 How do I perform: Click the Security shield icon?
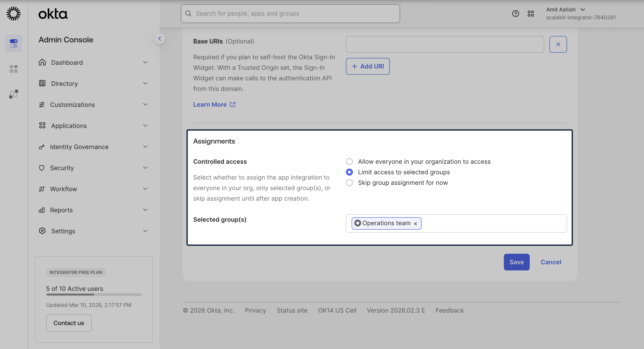tap(42, 168)
